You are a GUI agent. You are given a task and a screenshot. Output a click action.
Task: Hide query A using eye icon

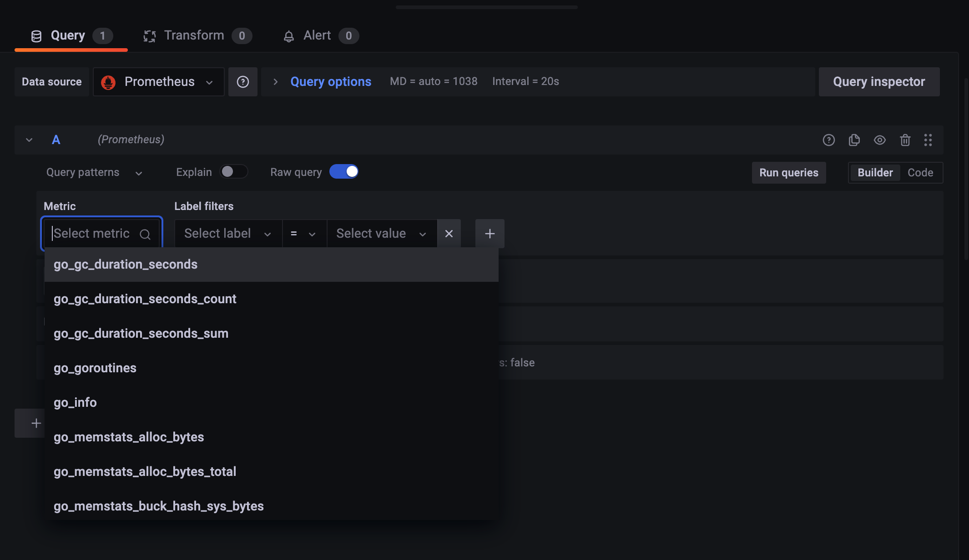(x=879, y=140)
